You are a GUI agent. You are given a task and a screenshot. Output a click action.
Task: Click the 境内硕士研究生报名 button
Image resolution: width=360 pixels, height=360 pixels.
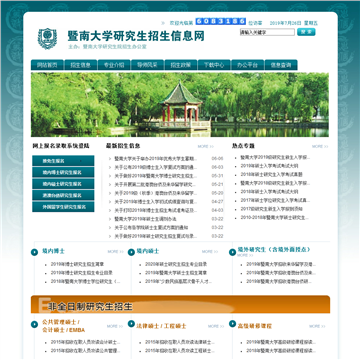coord(63,184)
